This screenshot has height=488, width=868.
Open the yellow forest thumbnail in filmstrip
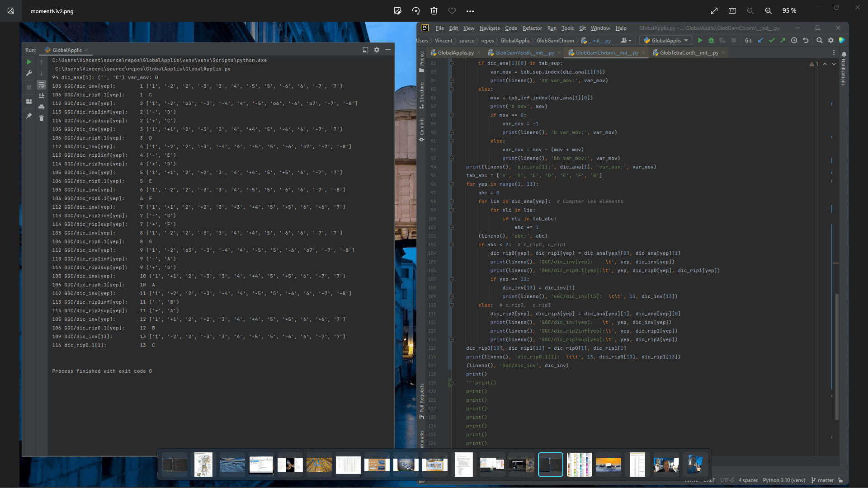coord(319,465)
